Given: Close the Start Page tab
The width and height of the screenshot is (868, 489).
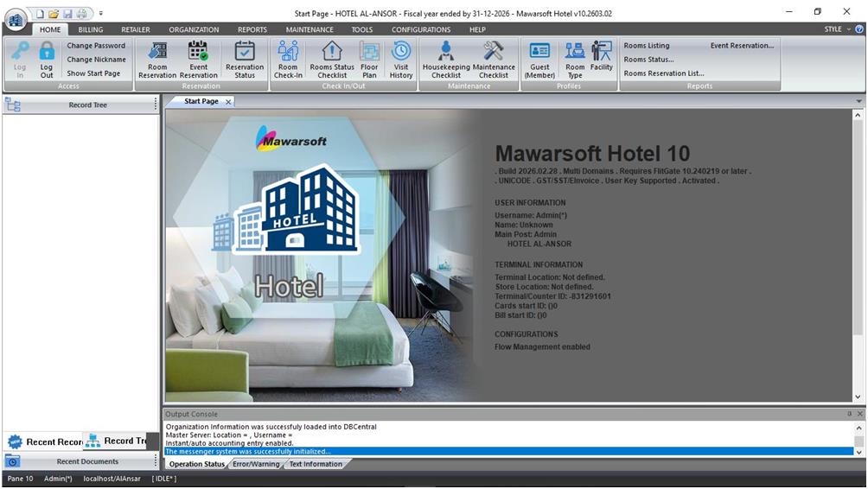Looking at the screenshot, I should pyautogui.click(x=228, y=102).
